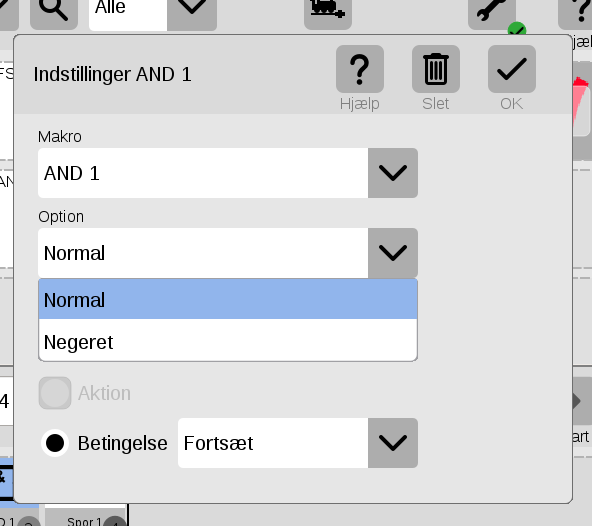Open the Fortsæt dropdown arrow

pos(393,443)
